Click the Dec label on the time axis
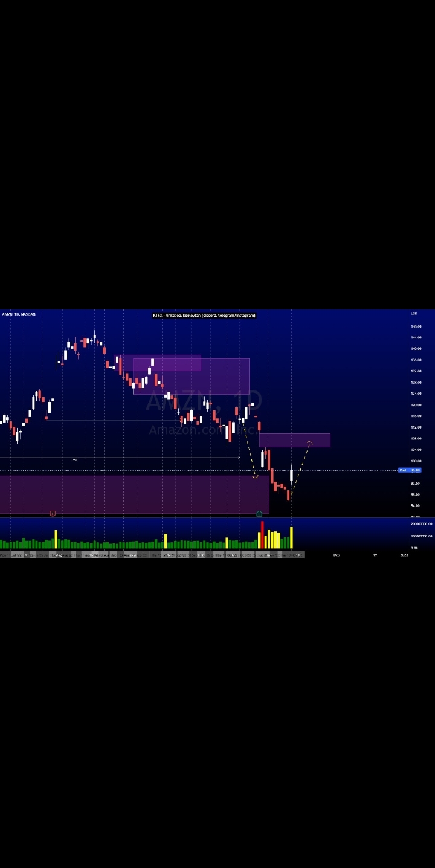This screenshot has width=435, height=868. click(x=337, y=555)
